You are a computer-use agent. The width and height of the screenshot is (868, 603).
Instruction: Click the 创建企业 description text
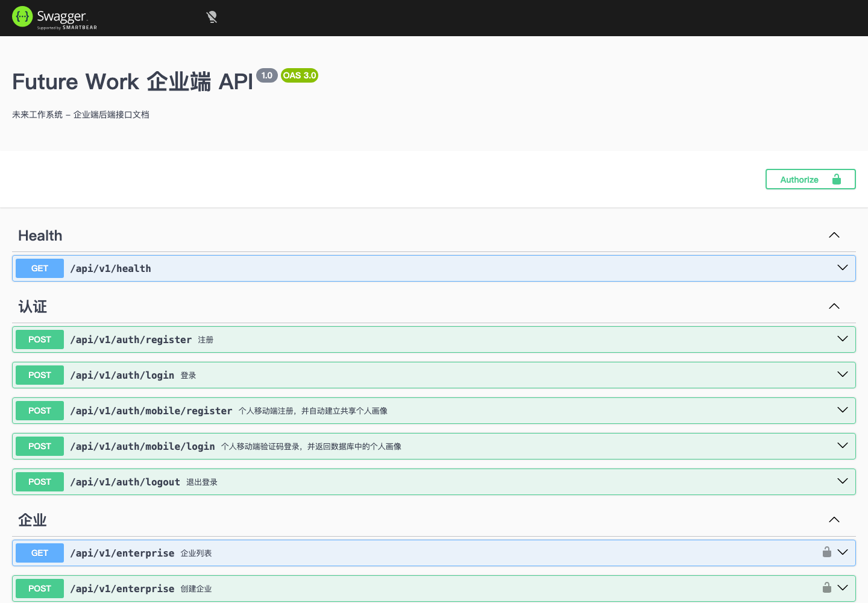[197, 589]
